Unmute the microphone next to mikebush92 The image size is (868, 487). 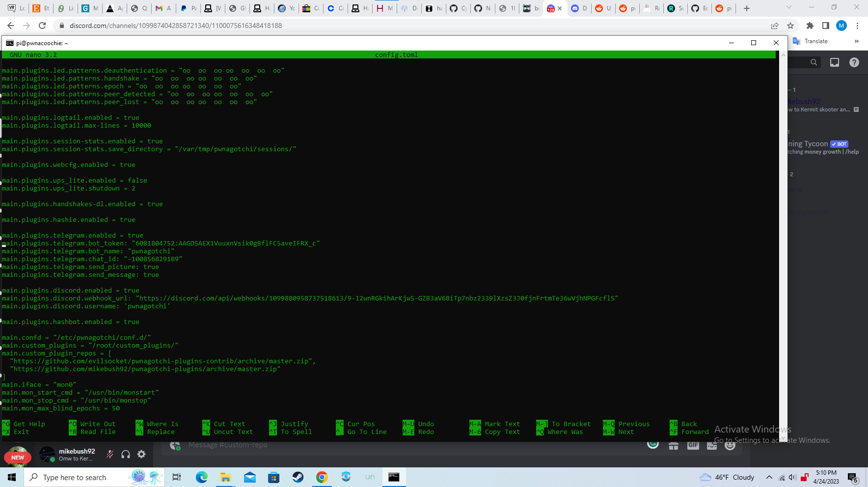point(110,455)
